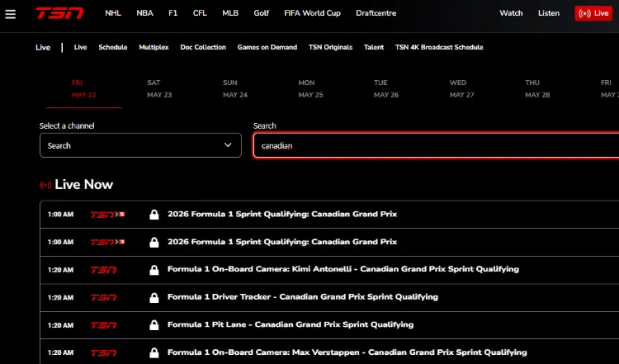Click the Live Now broadcast icon
Screen dimensions: 619x364
point(45,185)
